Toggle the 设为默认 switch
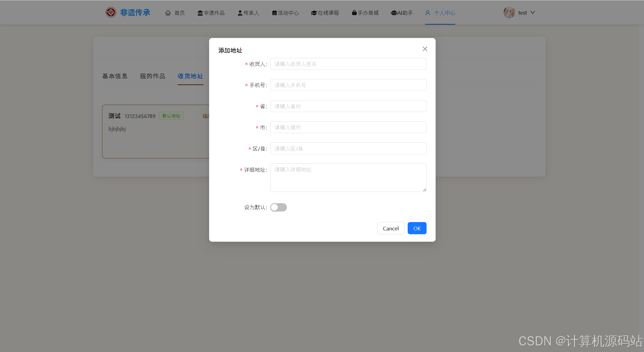 278,207
